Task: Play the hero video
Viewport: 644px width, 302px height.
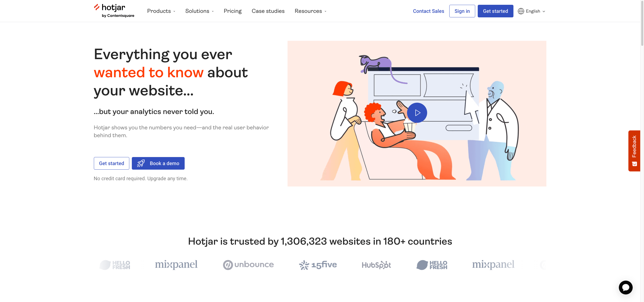Action: pyautogui.click(x=417, y=113)
